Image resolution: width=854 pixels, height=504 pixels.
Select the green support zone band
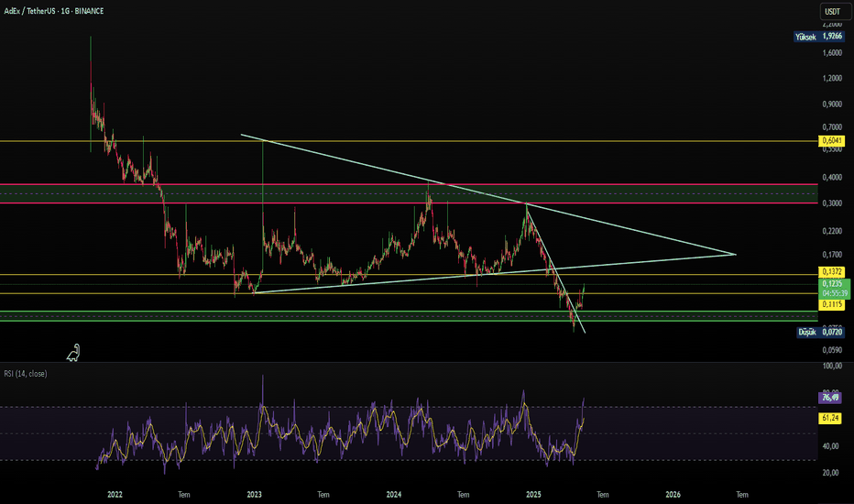point(409,316)
